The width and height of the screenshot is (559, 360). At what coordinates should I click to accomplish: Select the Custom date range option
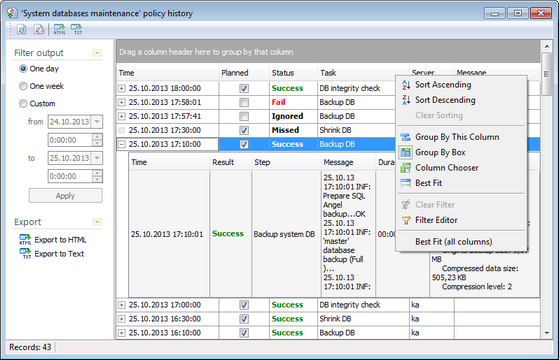(23, 103)
